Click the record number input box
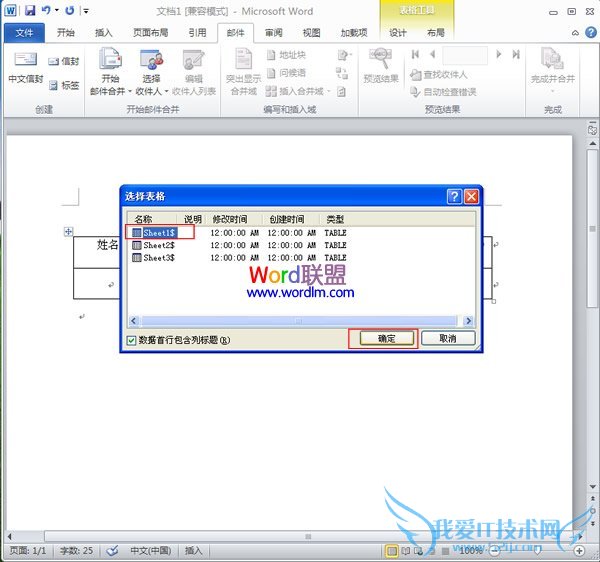The height and width of the screenshot is (562, 600). coord(465,55)
